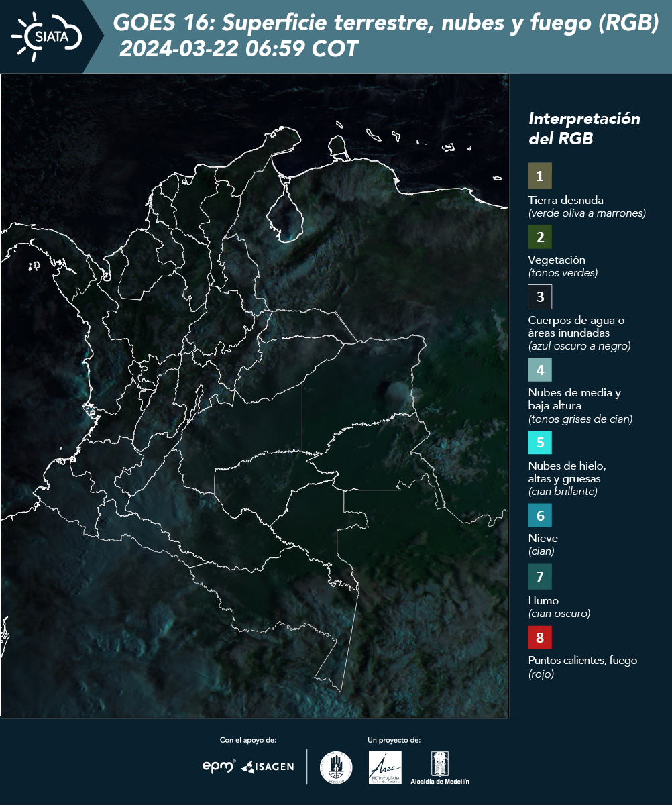The image size is (672, 805).
Task: Click Cuerpos de agua o áreas inundadas
Action: [576, 327]
